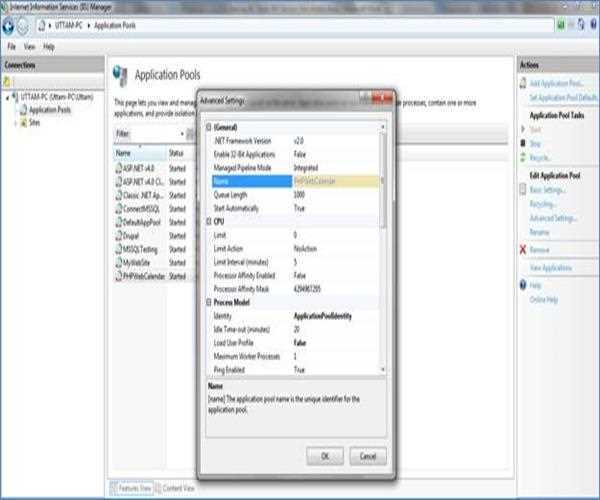Click OK in the Advanced Settings dialog
Image resolution: width=600 pixels, height=500 pixels.
(x=325, y=455)
